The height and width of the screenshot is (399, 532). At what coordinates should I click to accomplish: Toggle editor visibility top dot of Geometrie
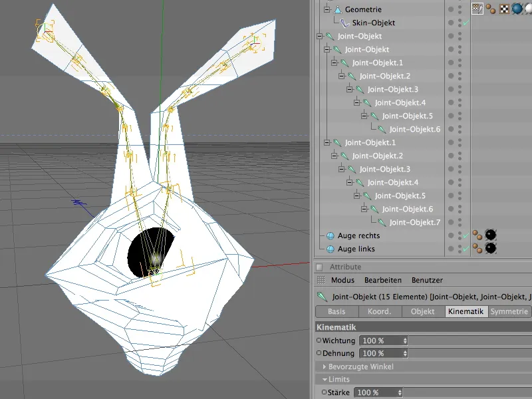click(460, 7)
